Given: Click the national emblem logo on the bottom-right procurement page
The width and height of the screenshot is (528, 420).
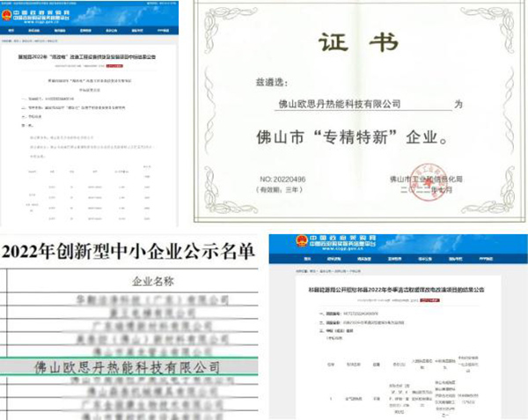Looking at the screenshot, I should point(301,240).
